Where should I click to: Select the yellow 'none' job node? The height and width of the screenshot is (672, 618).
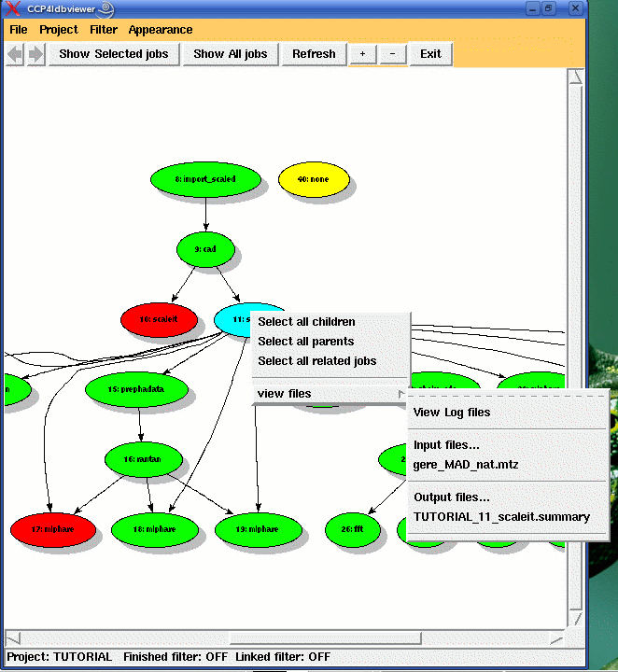point(314,179)
